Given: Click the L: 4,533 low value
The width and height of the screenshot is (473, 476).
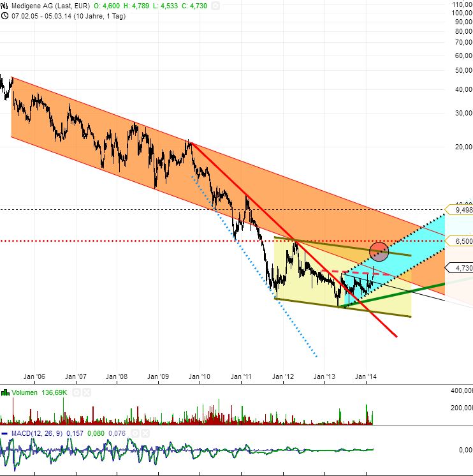Looking at the screenshot, I should click(165, 6).
